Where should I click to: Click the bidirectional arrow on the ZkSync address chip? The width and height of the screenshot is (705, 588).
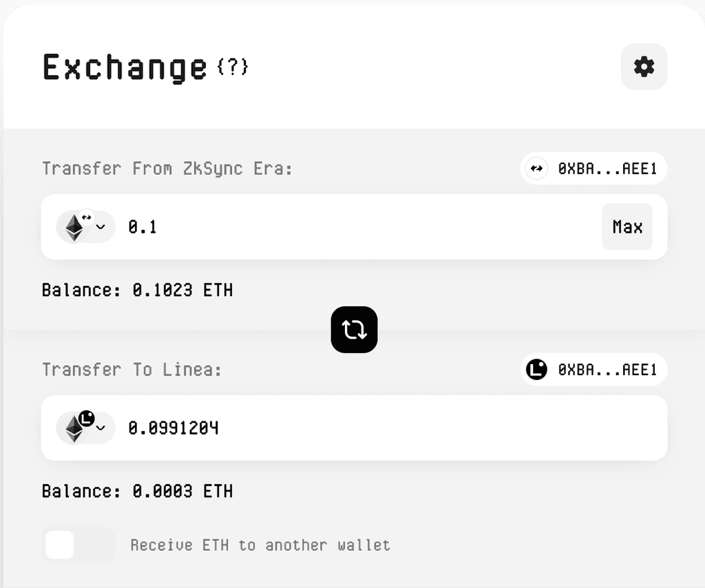tap(536, 169)
